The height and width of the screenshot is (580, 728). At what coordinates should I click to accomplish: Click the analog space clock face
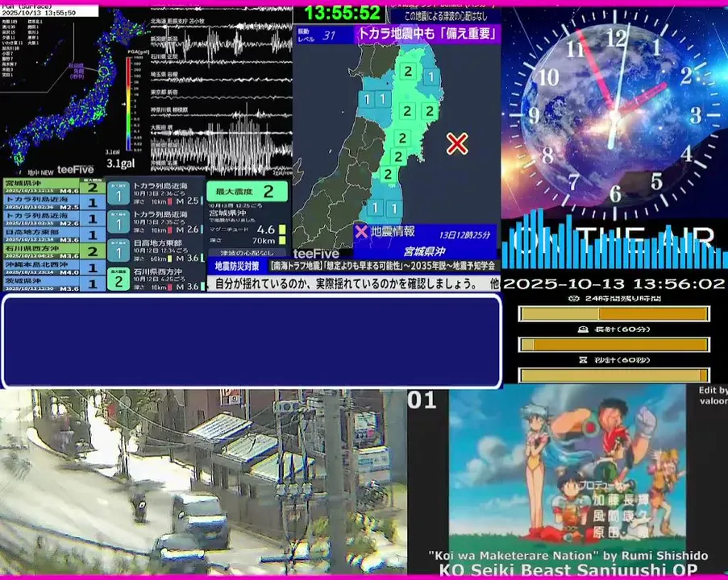614,113
